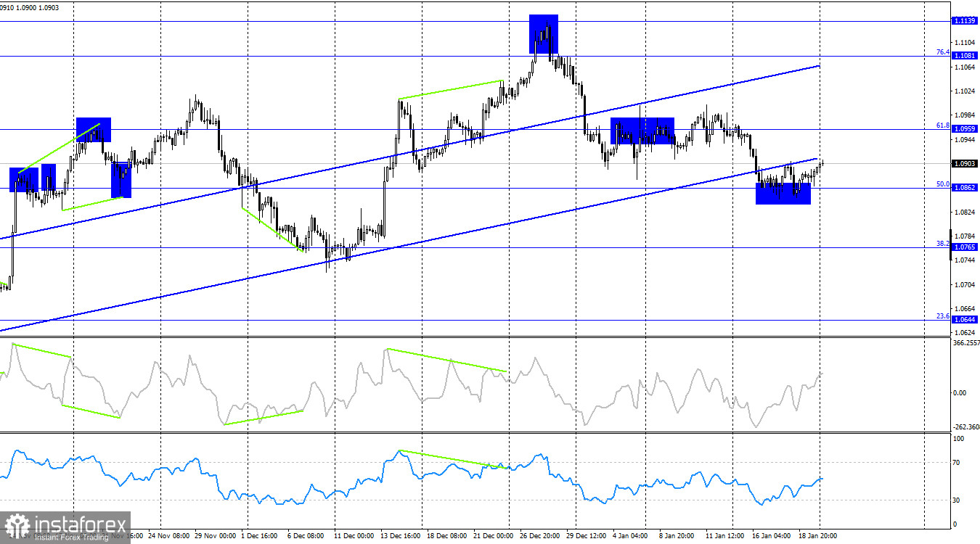Click the 1.0784 price axis value

(x=965, y=236)
